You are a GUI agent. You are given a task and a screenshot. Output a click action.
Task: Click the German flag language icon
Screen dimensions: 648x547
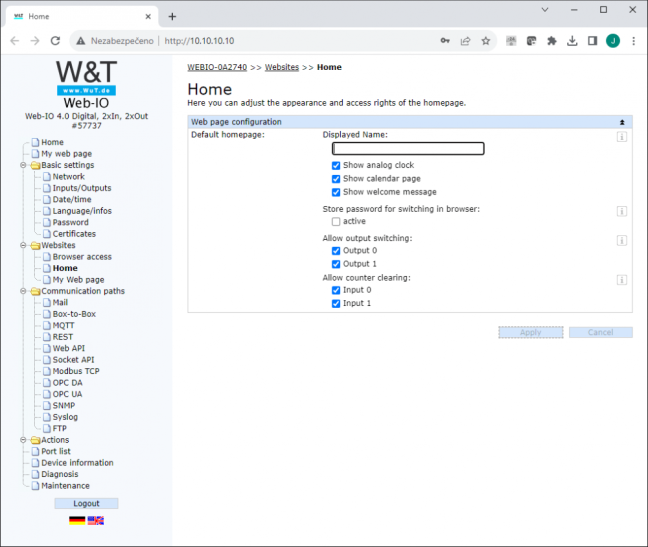(77, 521)
